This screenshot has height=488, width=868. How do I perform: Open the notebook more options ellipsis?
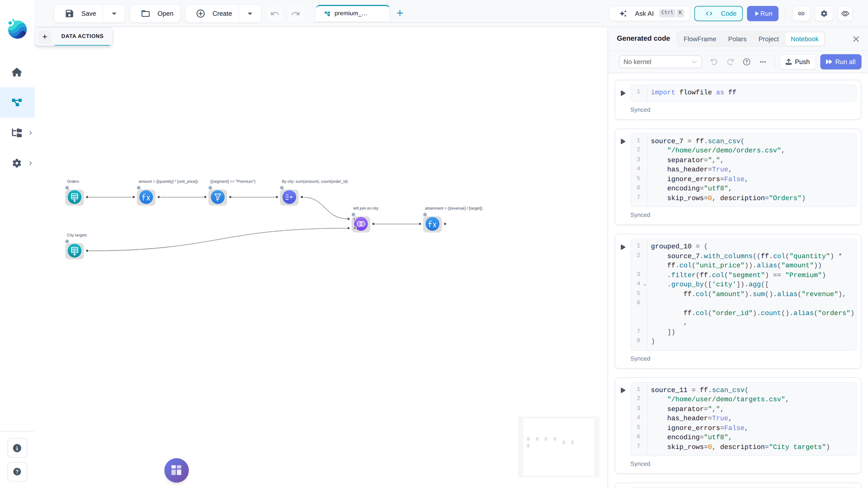(x=763, y=62)
